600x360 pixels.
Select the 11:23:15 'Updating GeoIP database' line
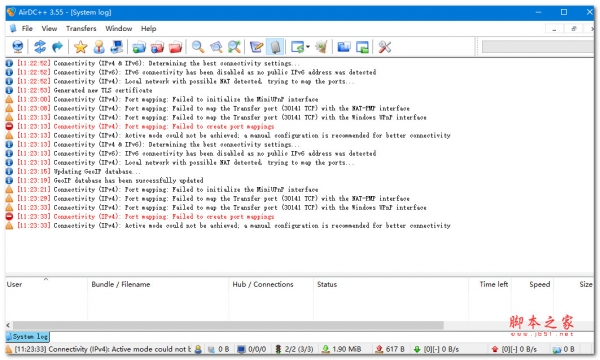(78, 171)
